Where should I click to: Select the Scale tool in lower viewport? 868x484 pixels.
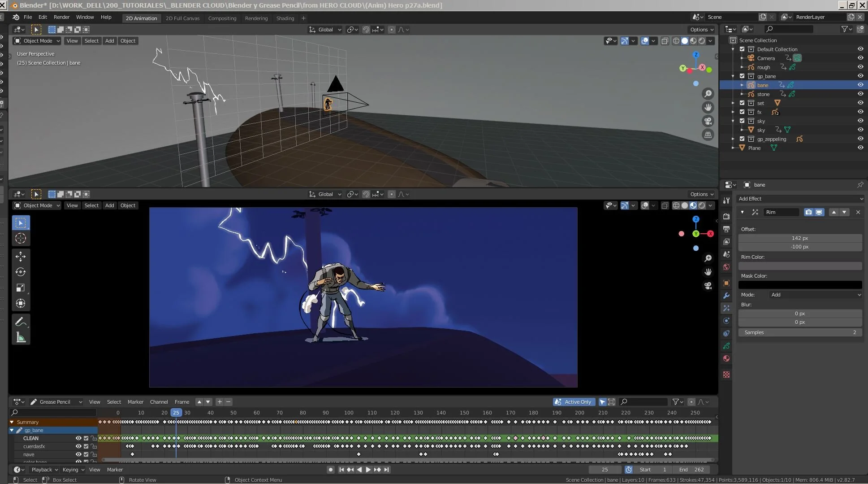coord(21,288)
